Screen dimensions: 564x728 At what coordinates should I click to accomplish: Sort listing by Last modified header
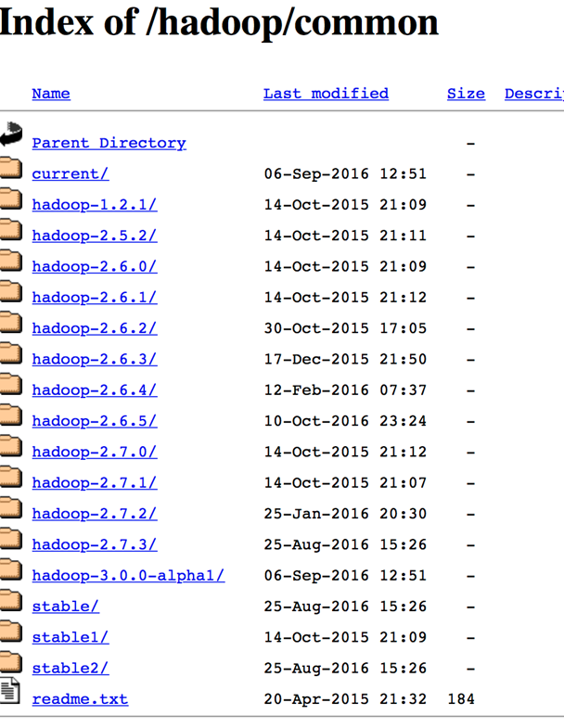pyautogui.click(x=326, y=94)
